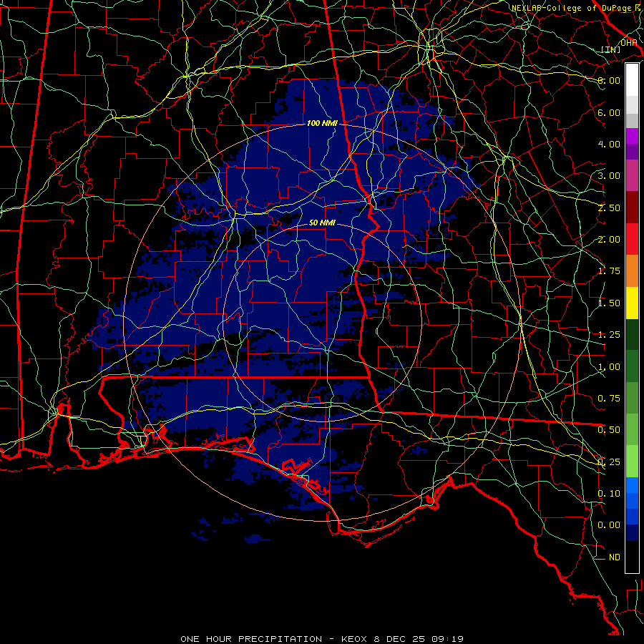Pick the pink color scale swatch
Viewport: 644px width, 644px height.
(632, 175)
